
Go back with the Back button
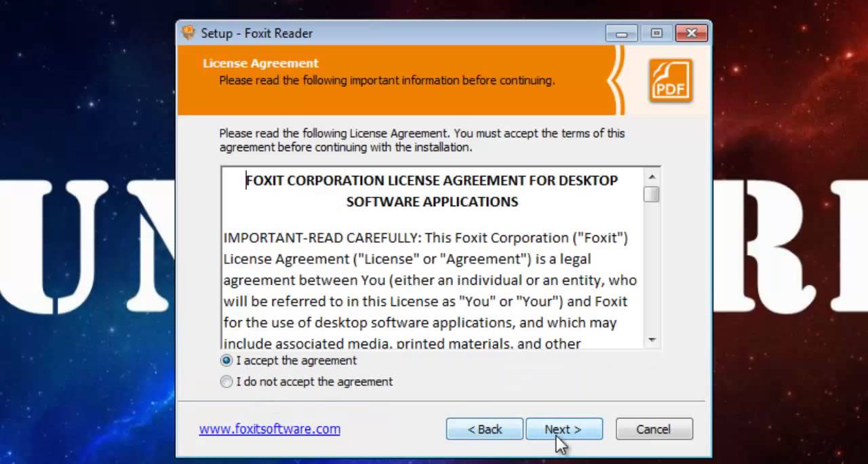pyautogui.click(x=485, y=429)
